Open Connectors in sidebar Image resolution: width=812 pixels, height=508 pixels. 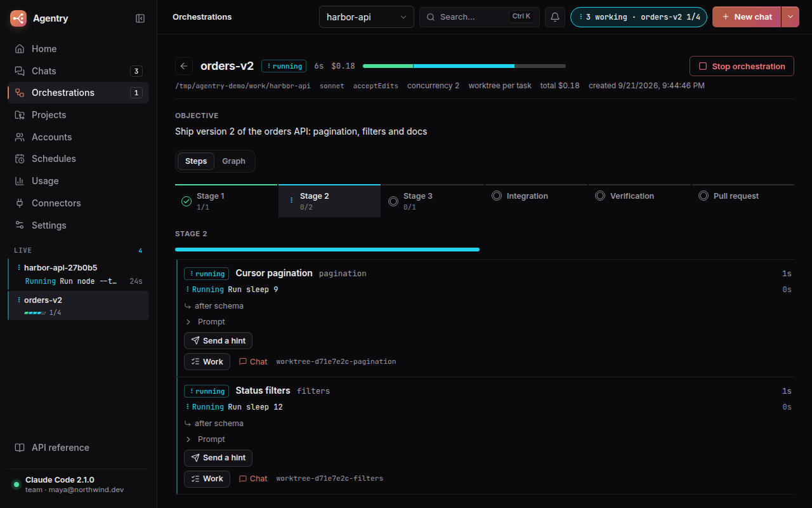(79, 203)
